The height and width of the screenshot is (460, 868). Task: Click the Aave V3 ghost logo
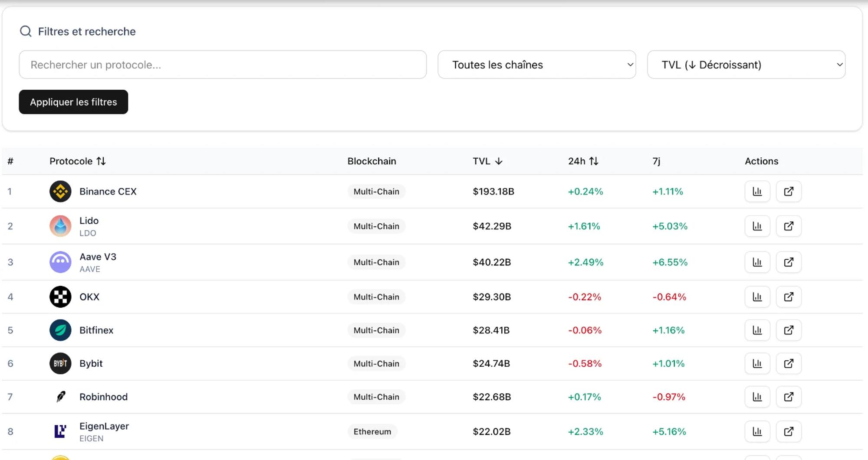point(60,262)
